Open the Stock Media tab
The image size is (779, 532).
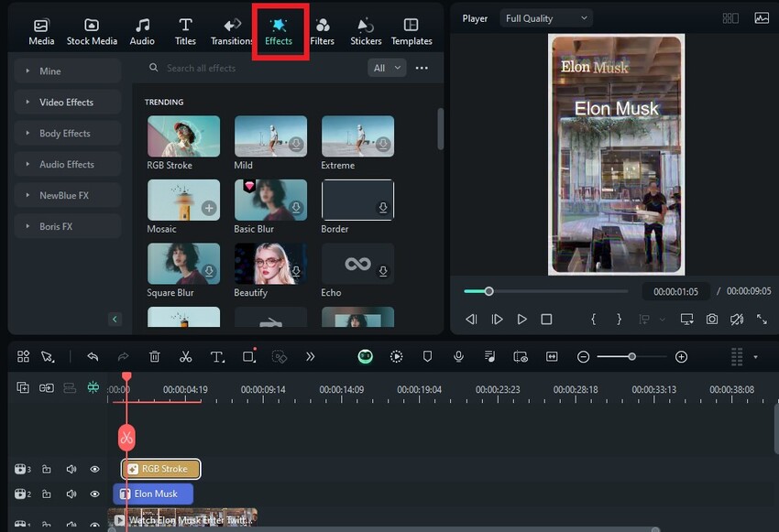pyautogui.click(x=92, y=32)
